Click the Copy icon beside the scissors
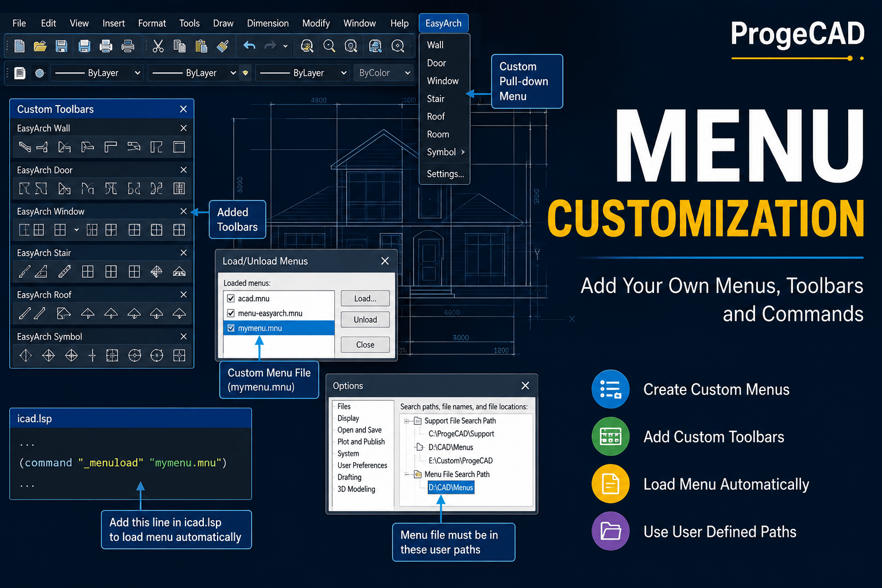The width and height of the screenshot is (882, 588). [x=180, y=46]
